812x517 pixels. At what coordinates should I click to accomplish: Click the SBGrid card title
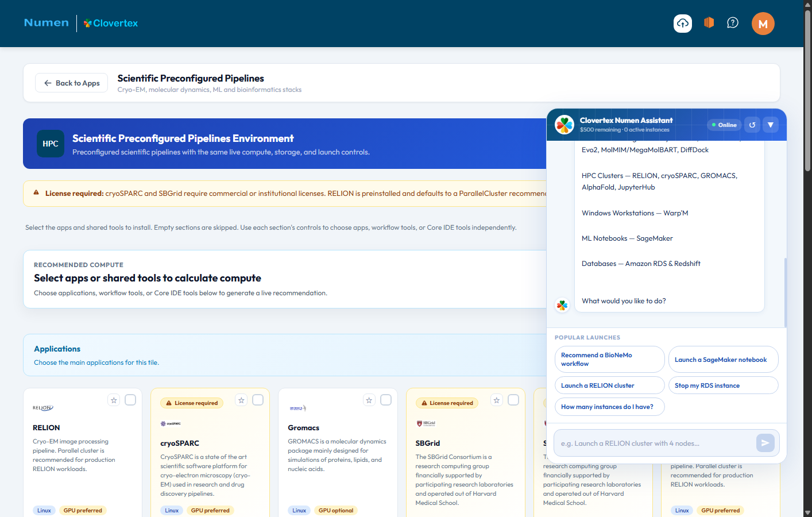[428, 443]
